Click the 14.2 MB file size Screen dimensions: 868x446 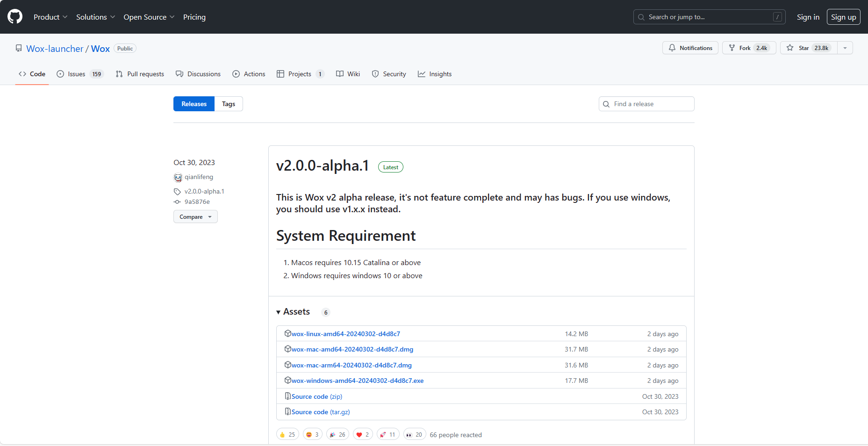[x=576, y=334]
